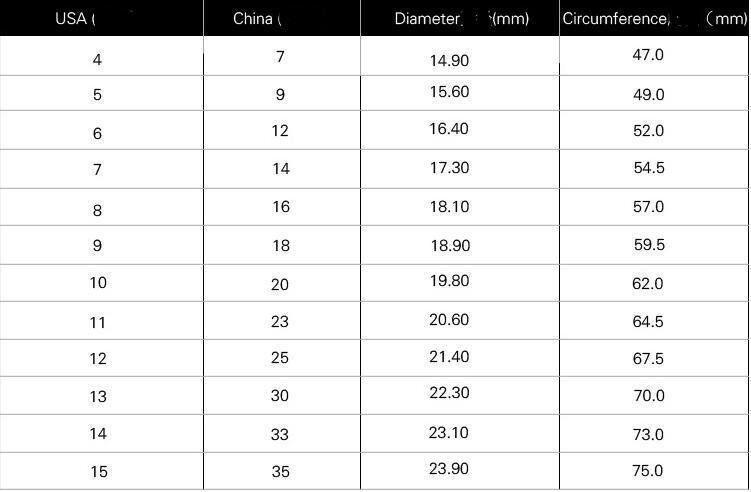Click the 15.60 diameter value
This screenshot has height=492, width=751.
tap(449, 90)
